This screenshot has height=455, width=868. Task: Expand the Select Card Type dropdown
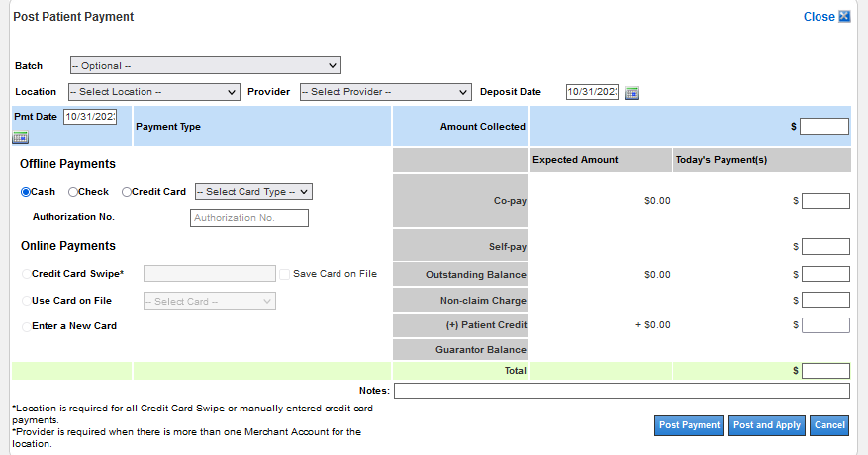coord(253,192)
